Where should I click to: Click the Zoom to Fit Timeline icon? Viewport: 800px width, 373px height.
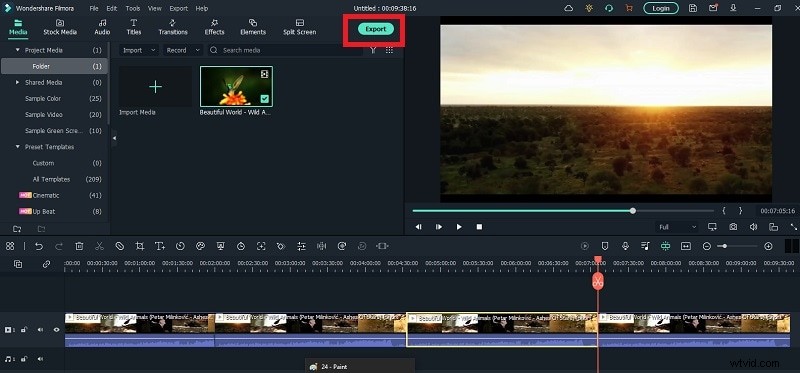[686, 246]
